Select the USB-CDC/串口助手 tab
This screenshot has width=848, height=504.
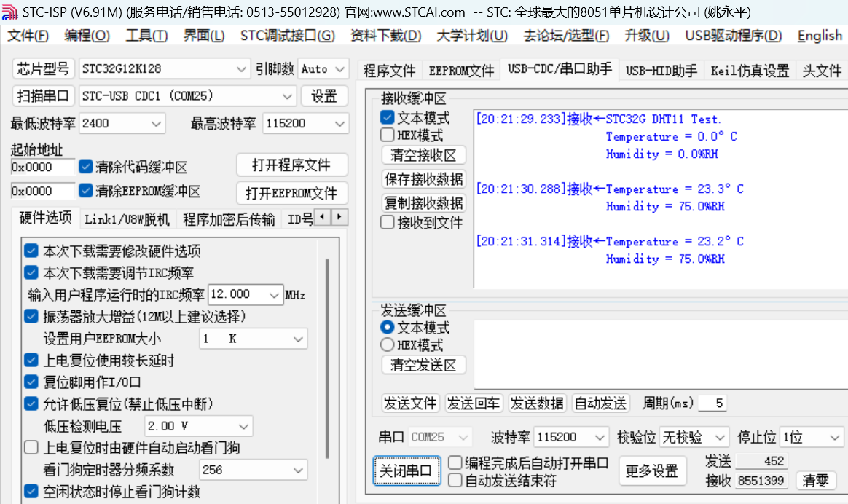(560, 68)
